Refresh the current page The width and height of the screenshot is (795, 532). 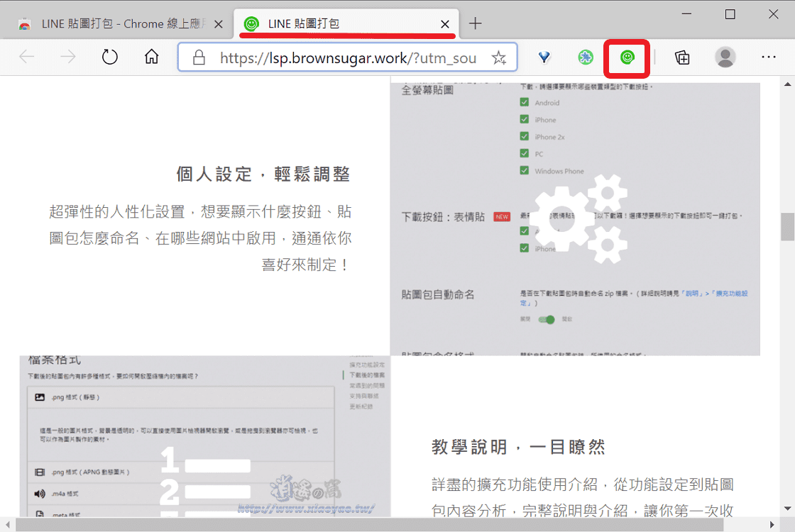109,57
